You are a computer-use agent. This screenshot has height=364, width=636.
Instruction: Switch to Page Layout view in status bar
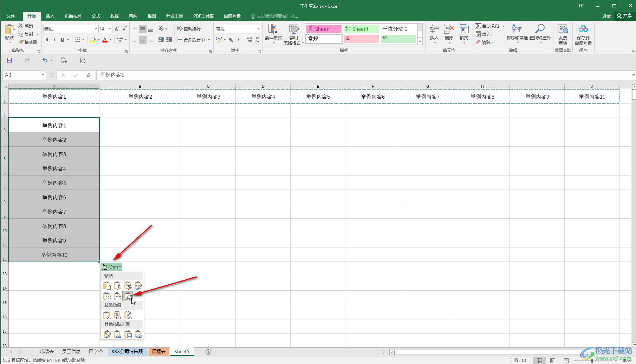pyautogui.click(x=553, y=360)
